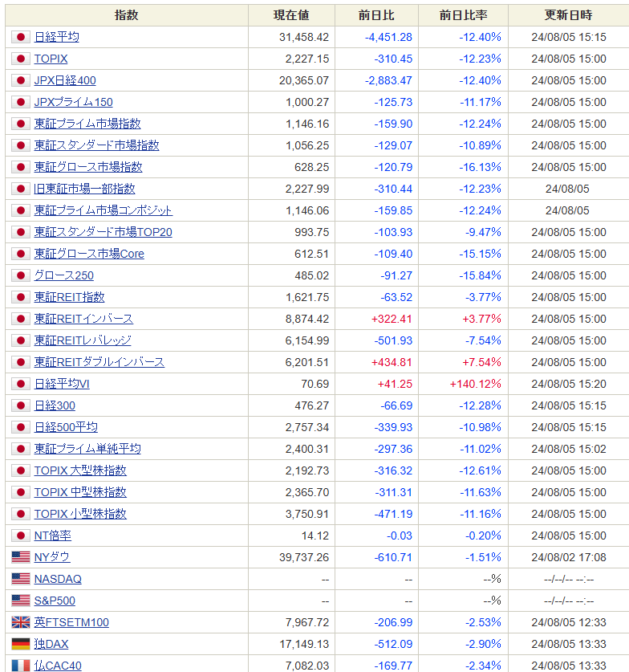Open the TOPIX 小型株指数 link
This screenshot has height=672, width=629.
tap(80, 514)
